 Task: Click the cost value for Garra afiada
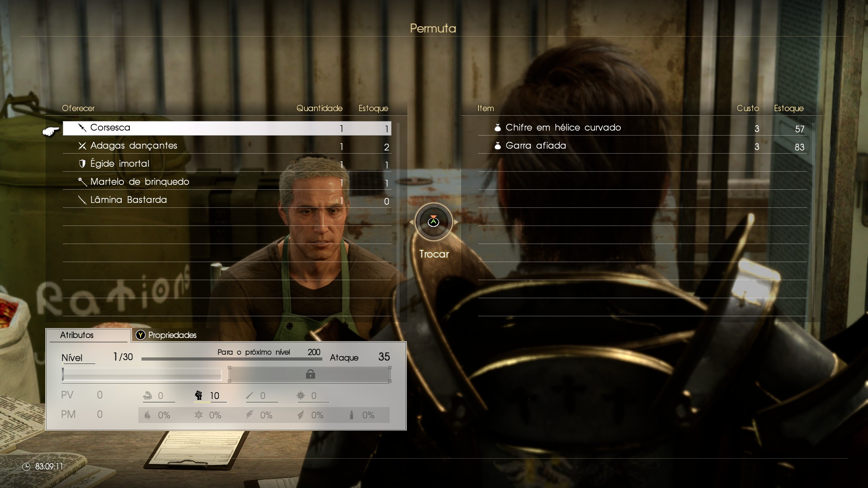click(757, 147)
